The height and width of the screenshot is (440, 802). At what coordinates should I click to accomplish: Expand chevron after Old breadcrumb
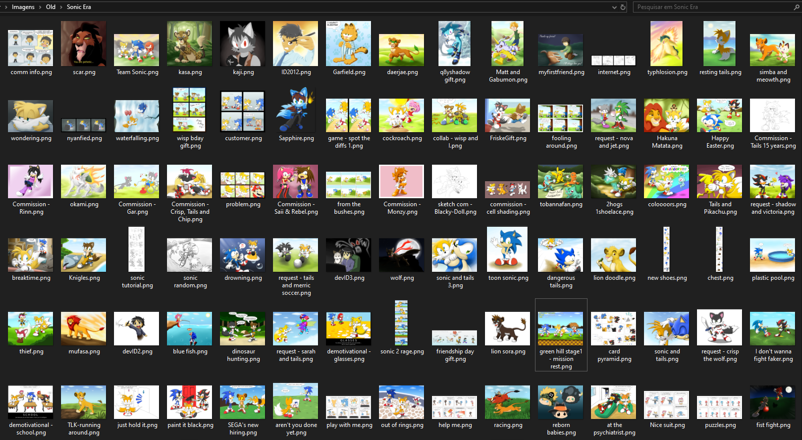[61, 7]
